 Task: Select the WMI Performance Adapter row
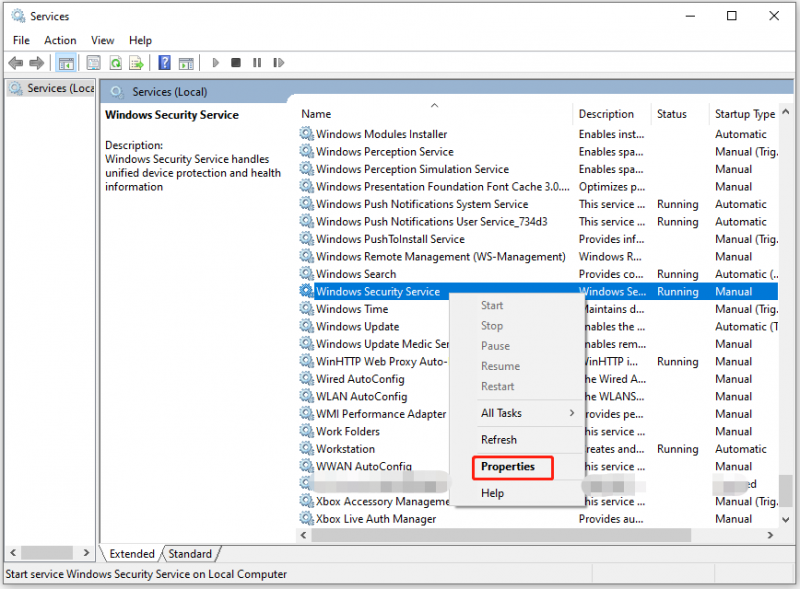(374, 413)
